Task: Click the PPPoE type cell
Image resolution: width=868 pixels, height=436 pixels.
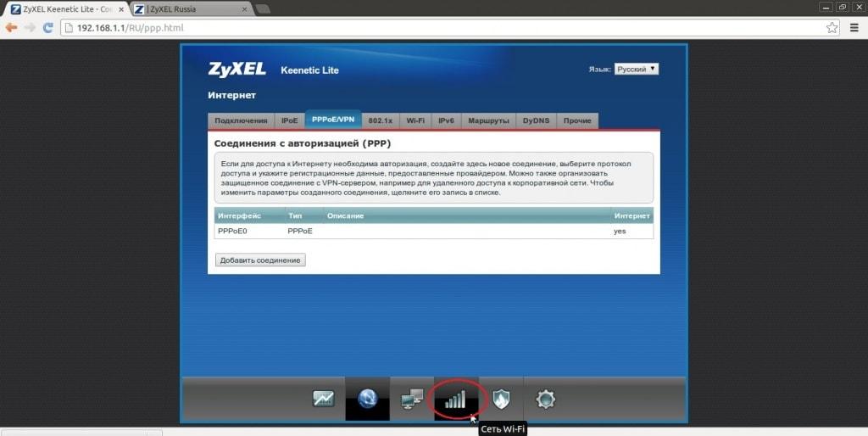Action: 300,231
